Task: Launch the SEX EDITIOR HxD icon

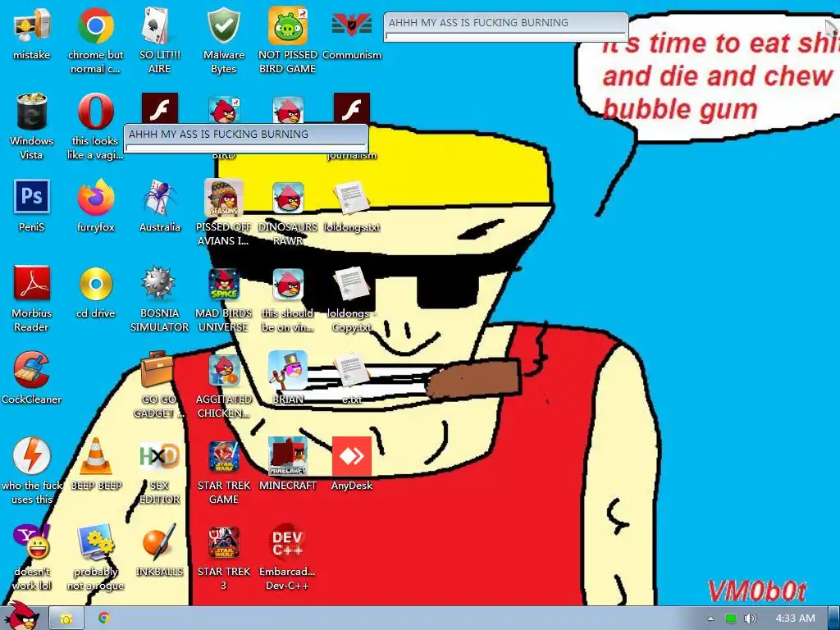Action: tap(160, 455)
